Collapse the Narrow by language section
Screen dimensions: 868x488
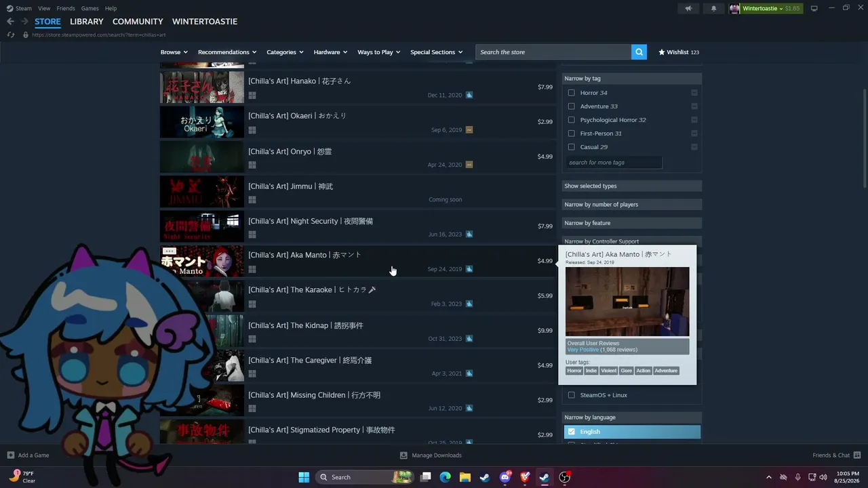click(632, 418)
